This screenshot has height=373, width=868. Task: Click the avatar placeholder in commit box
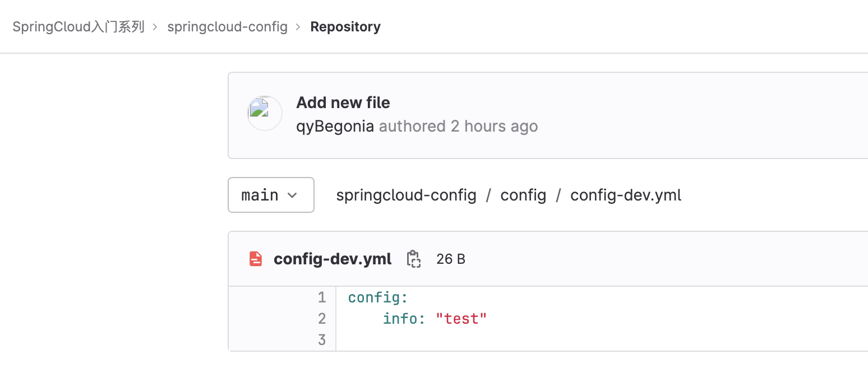(x=264, y=113)
